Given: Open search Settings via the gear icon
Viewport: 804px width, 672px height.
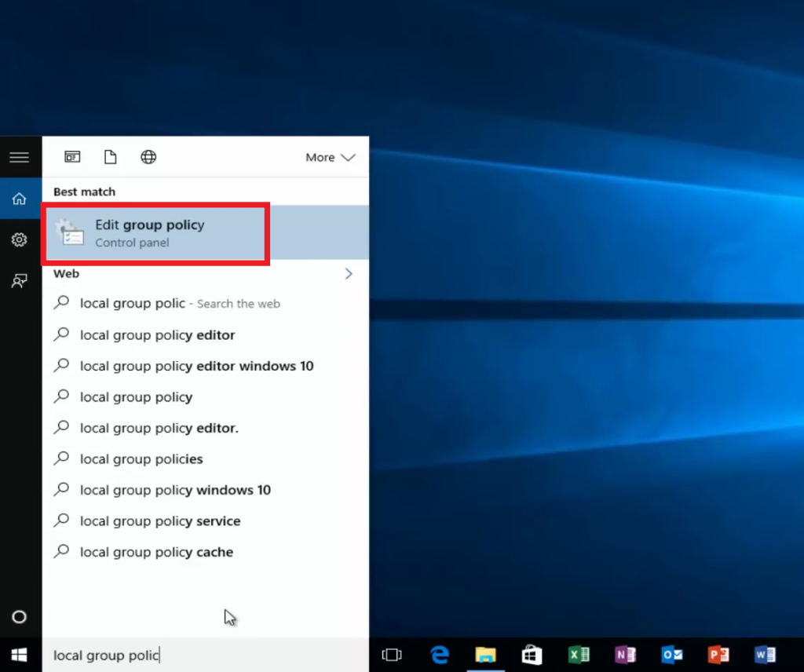Looking at the screenshot, I should pyautogui.click(x=20, y=239).
